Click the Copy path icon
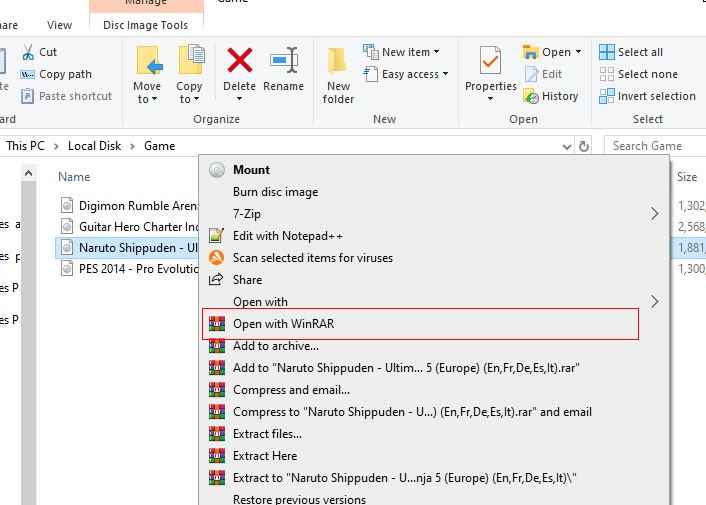 point(27,74)
